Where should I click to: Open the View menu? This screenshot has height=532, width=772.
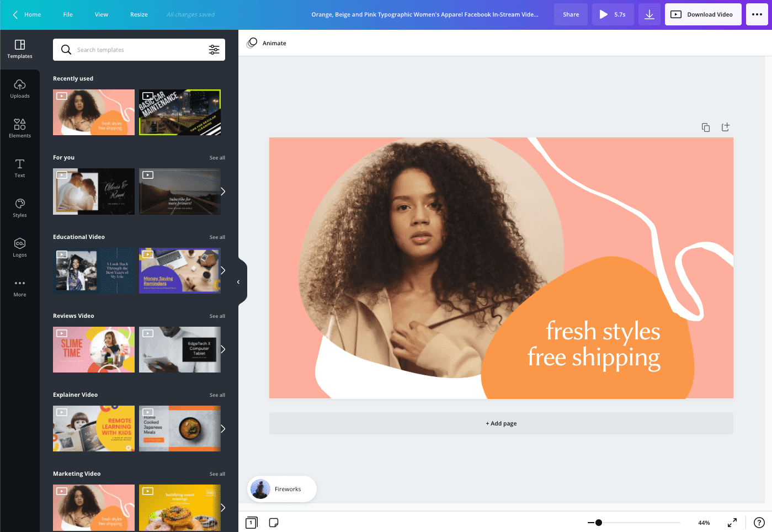click(x=101, y=14)
